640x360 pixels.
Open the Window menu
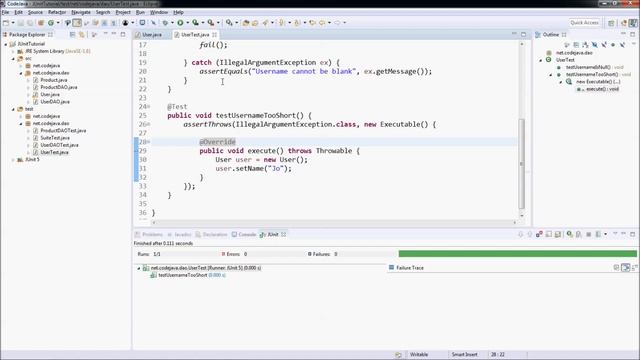click(159, 12)
